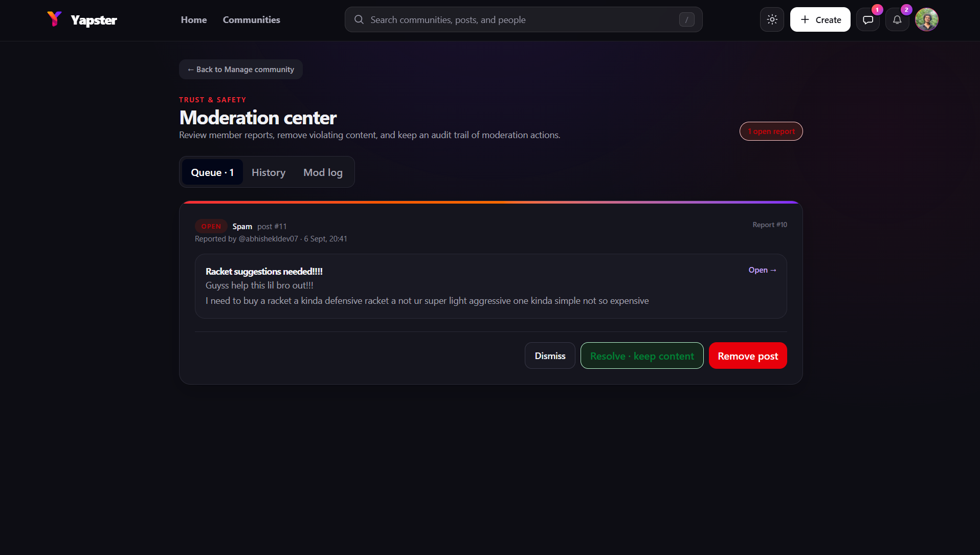980x555 pixels.
Task: Click the OPEN status badge
Action: tap(211, 226)
